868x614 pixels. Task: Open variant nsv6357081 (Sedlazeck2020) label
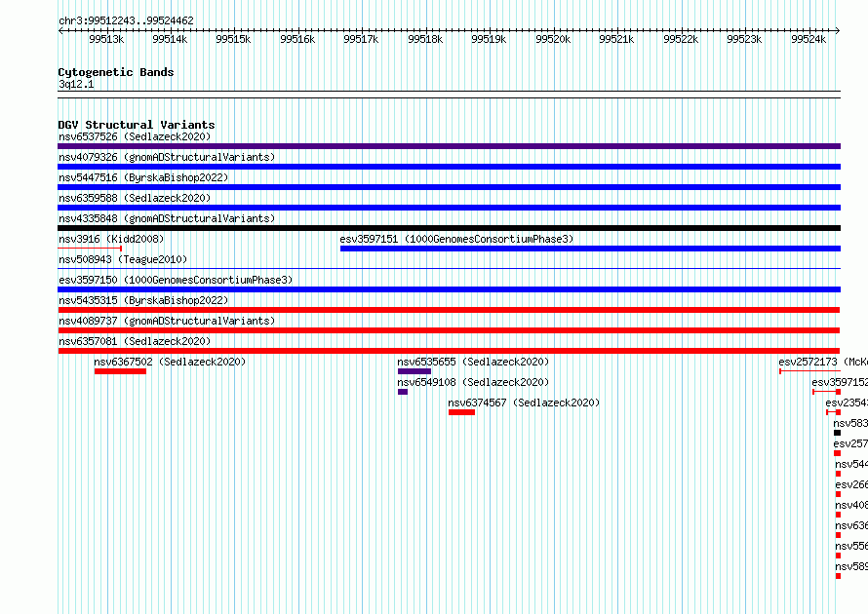click(x=135, y=341)
